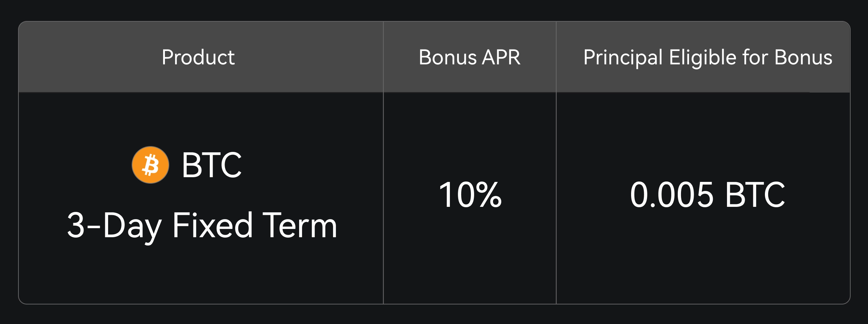
Task: Click the final word "Bonus" in the last header
Action: 803,57
